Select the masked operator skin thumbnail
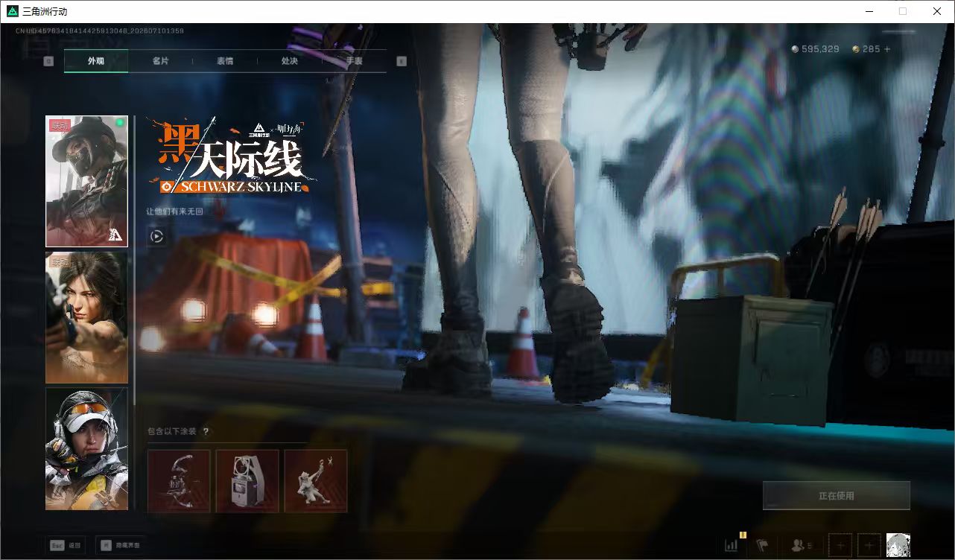The image size is (955, 560). [x=86, y=181]
